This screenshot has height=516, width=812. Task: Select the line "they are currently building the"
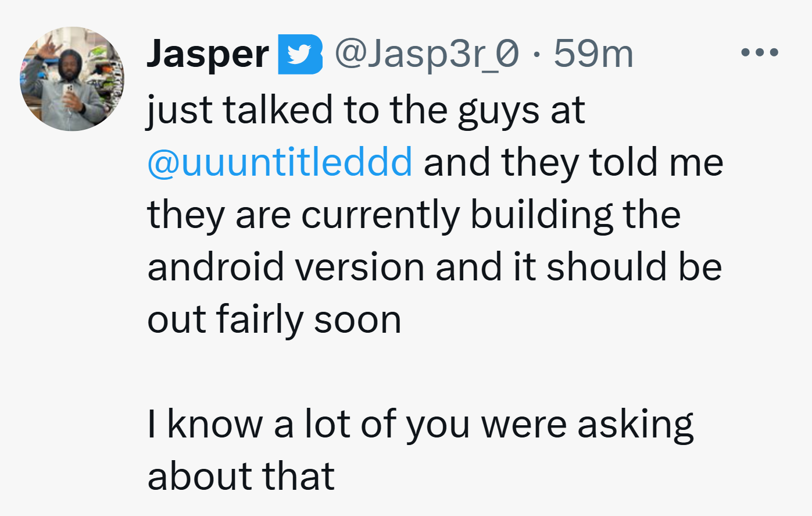click(x=414, y=215)
